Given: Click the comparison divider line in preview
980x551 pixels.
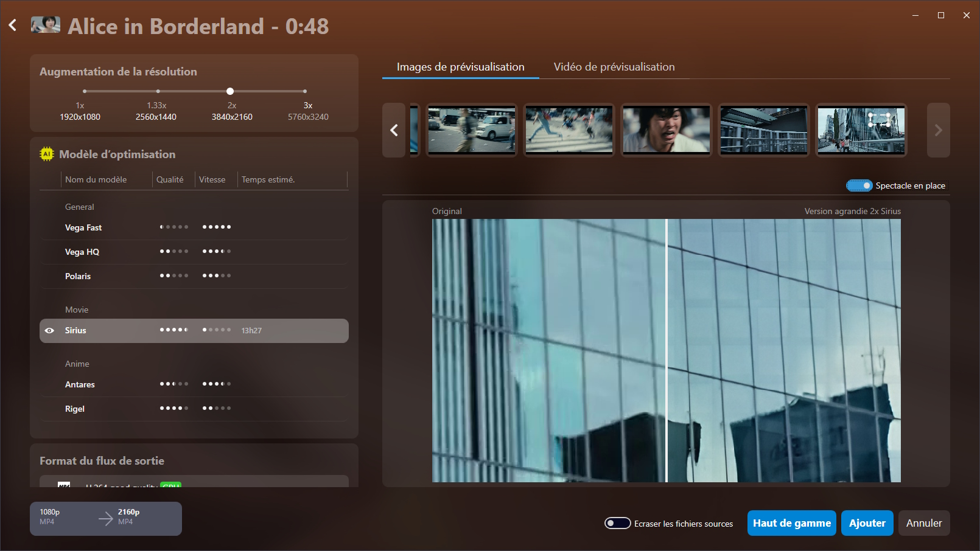Looking at the screenshot, I should [x=667, y=350].
